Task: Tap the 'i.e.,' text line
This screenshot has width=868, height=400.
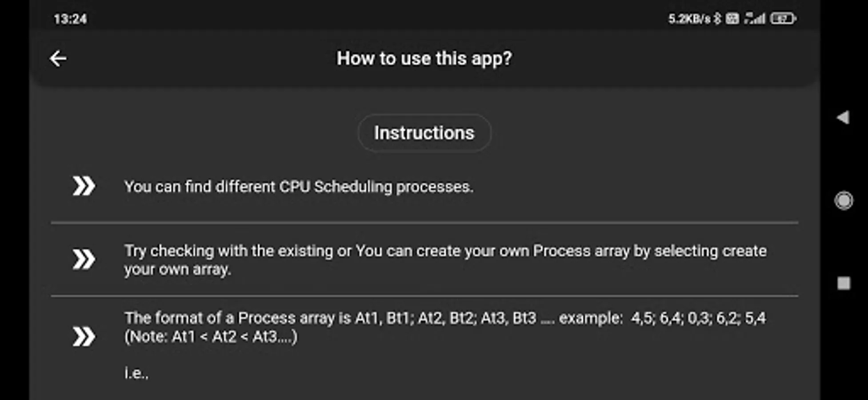Action: click(x=136, y=373)
